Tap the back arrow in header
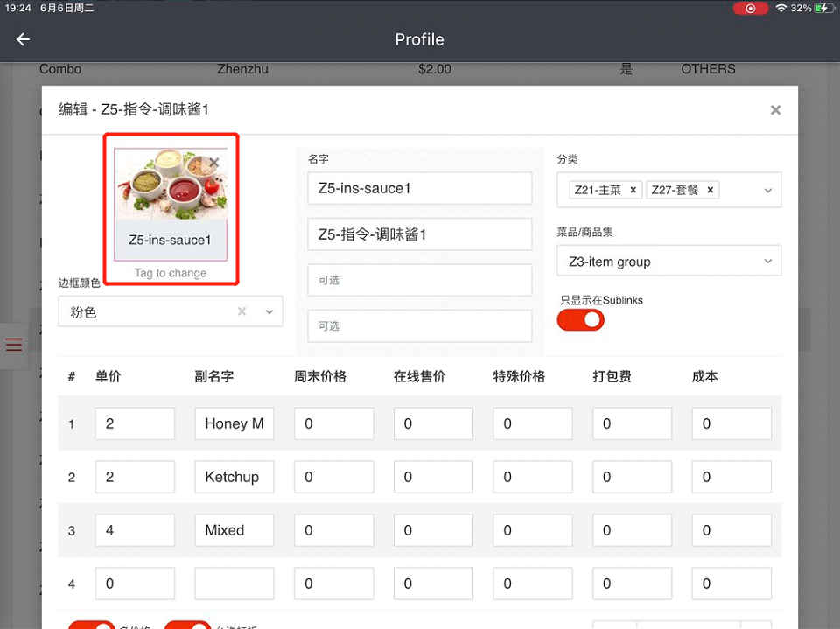The height and width of the screenshot is (629, 840). [x=23, y=39]
